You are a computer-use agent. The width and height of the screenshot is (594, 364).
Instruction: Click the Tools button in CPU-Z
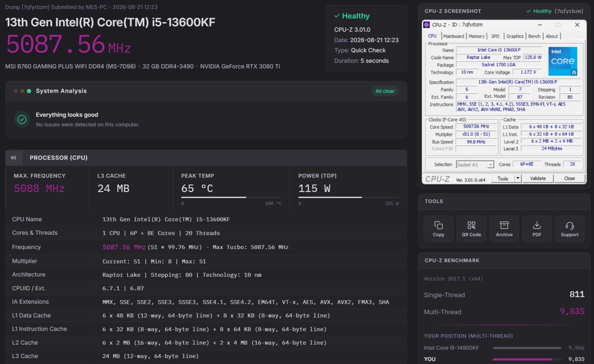503,179
